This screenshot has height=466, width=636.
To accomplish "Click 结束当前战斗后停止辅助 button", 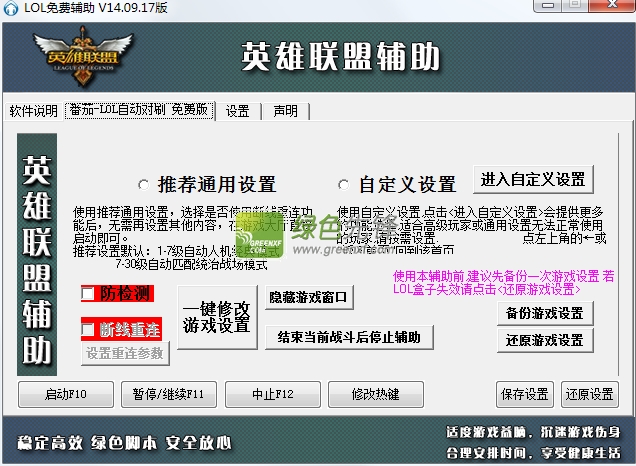I will coord(349,337).
